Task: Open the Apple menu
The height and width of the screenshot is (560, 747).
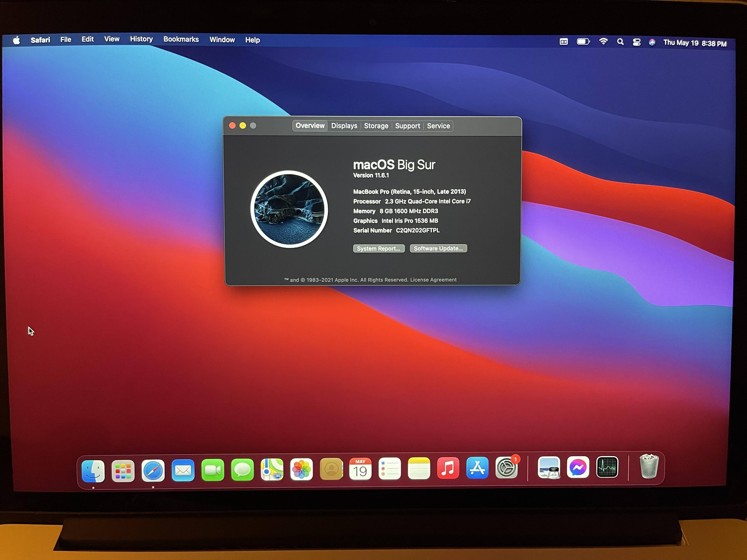Action: click(17, 40)
